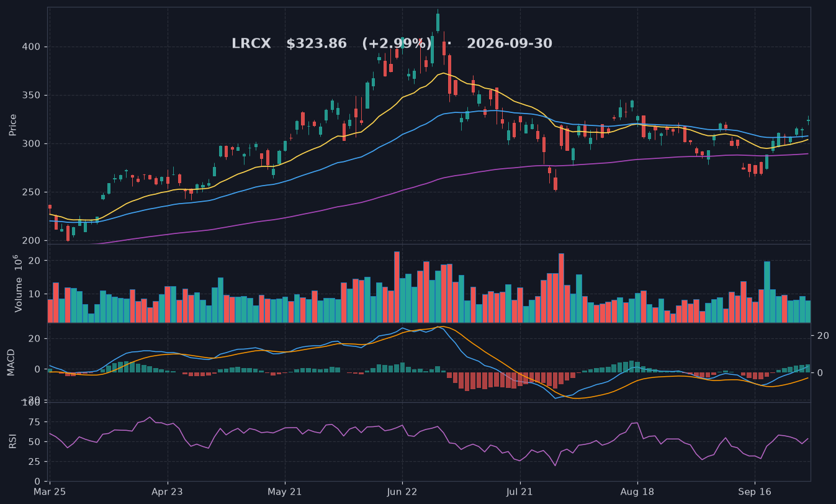Viewport: 836px width, 504px height.
Task: Click the May 21 date tick label
Action: pyautogui.click(x=285, y=491)
